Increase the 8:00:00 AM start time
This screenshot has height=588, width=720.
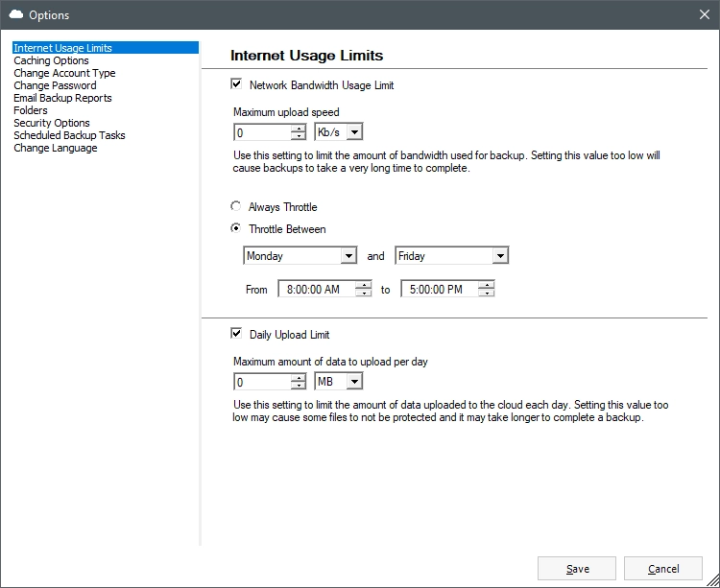(364, 285)
